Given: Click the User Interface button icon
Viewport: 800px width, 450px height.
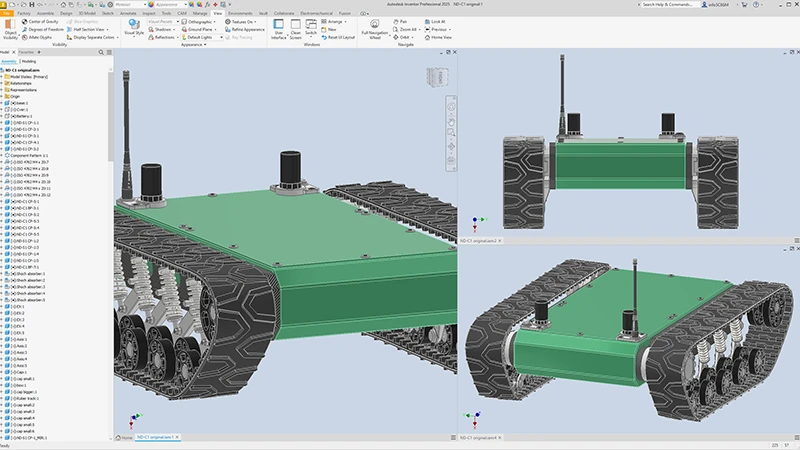Looking at the screenshot, I should click(279, 26).
